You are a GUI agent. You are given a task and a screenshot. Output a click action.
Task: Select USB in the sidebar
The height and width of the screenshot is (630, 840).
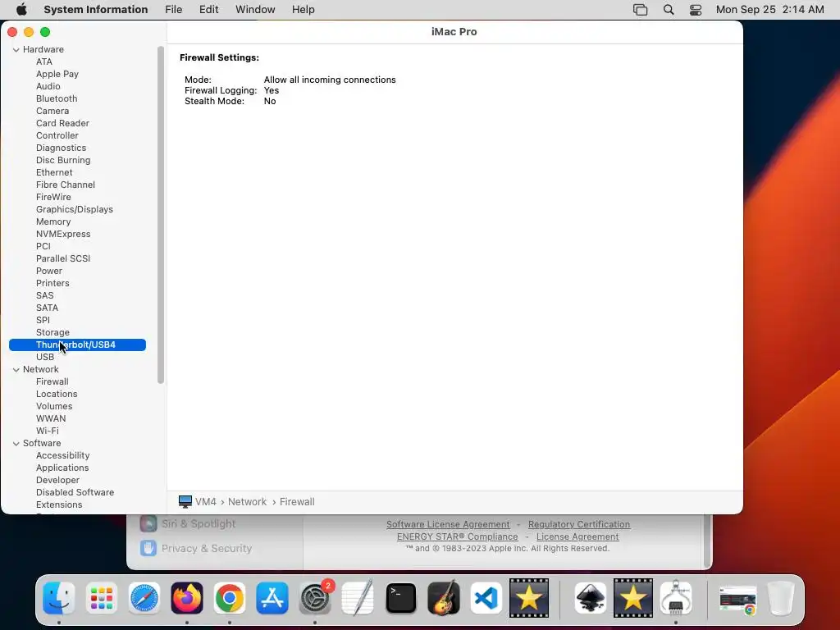[x=45, y=358]
